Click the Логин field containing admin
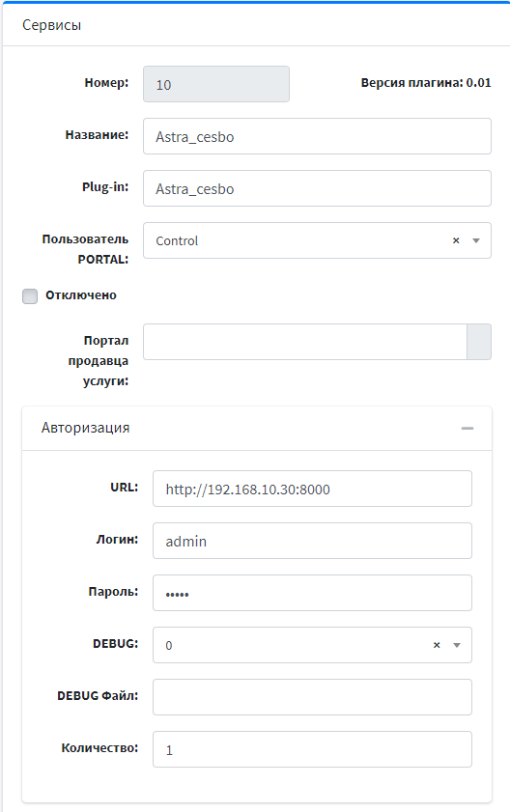Image resolution: width=510 pixels, height=812 pixels. [312, 541]
